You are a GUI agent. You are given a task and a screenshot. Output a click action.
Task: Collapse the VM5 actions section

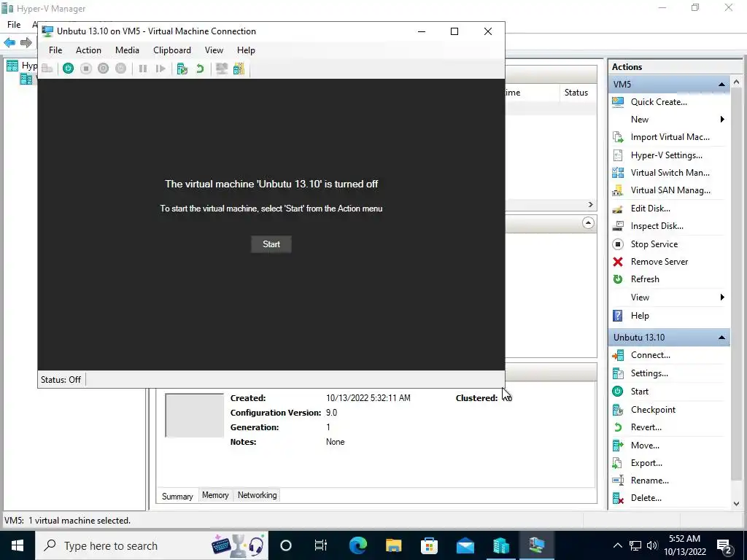[x=721, y=85]
